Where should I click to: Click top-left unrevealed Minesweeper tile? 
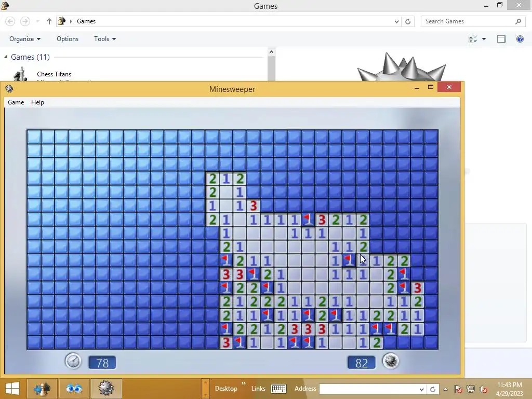pyautogui.click(x=34, y=137)
